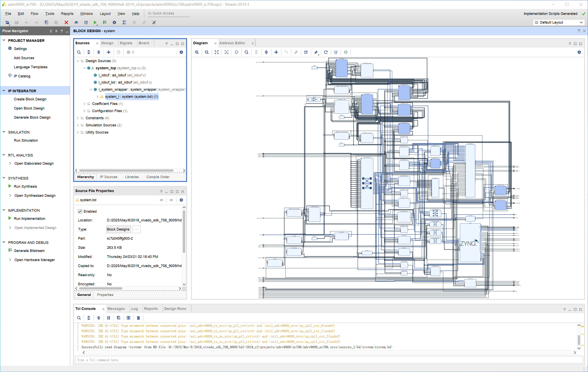Pause Tcl Console output
This screenshot has height=372, width=588.
(109, 318)
